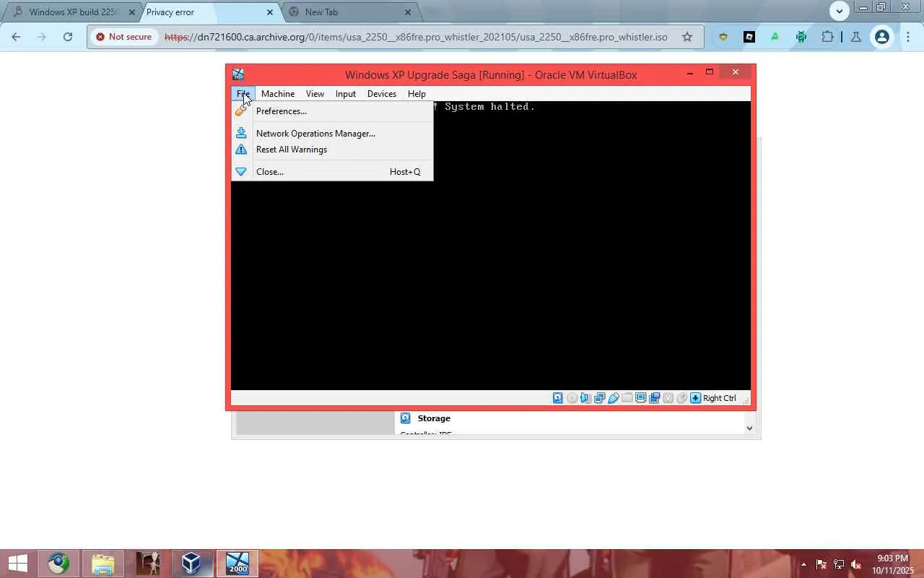Open the display indicator in VirtualBox status bar
The height and width of the screenshot is (578, 924).
[640, 398]
